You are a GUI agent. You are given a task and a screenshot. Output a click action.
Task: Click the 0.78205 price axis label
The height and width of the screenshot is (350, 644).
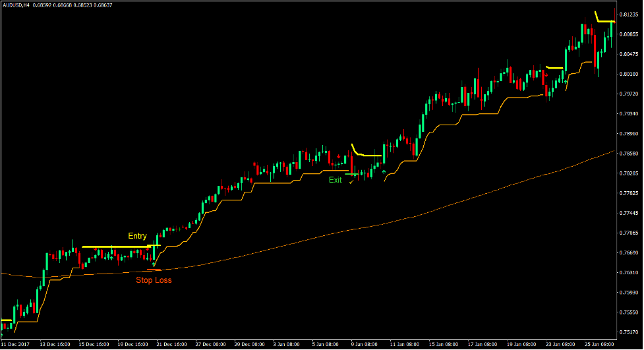point(629,174)
